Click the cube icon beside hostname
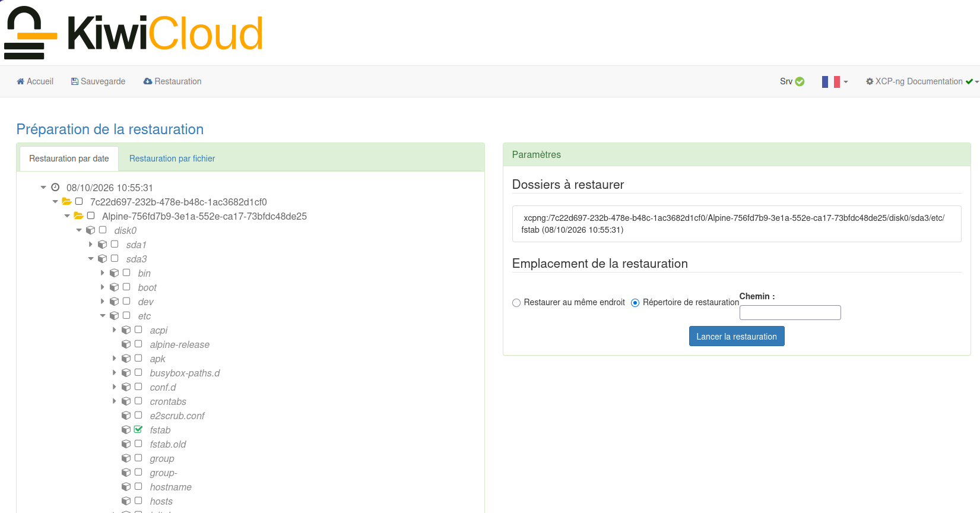980x513 pixels. [x=126, y=486]
